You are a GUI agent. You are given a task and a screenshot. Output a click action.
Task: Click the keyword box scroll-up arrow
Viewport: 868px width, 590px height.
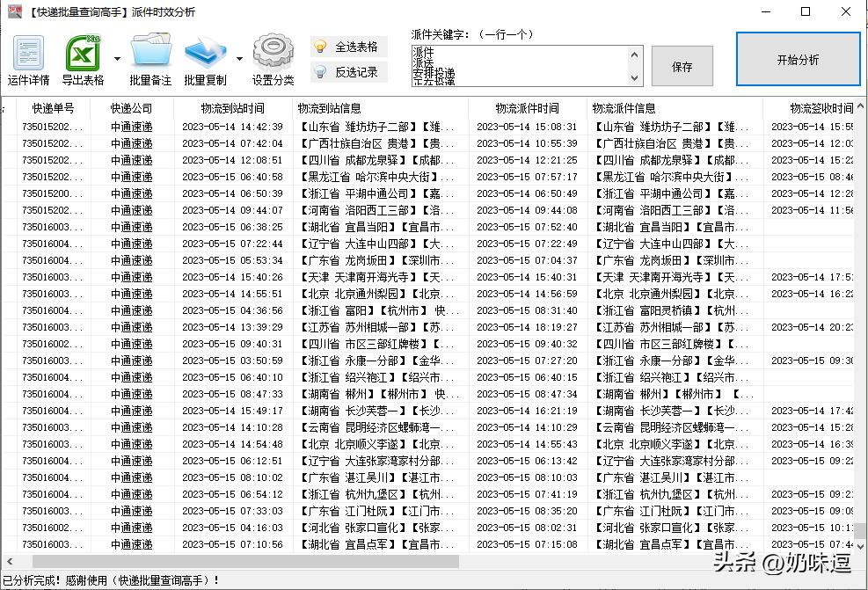click(x=634, y=55)
